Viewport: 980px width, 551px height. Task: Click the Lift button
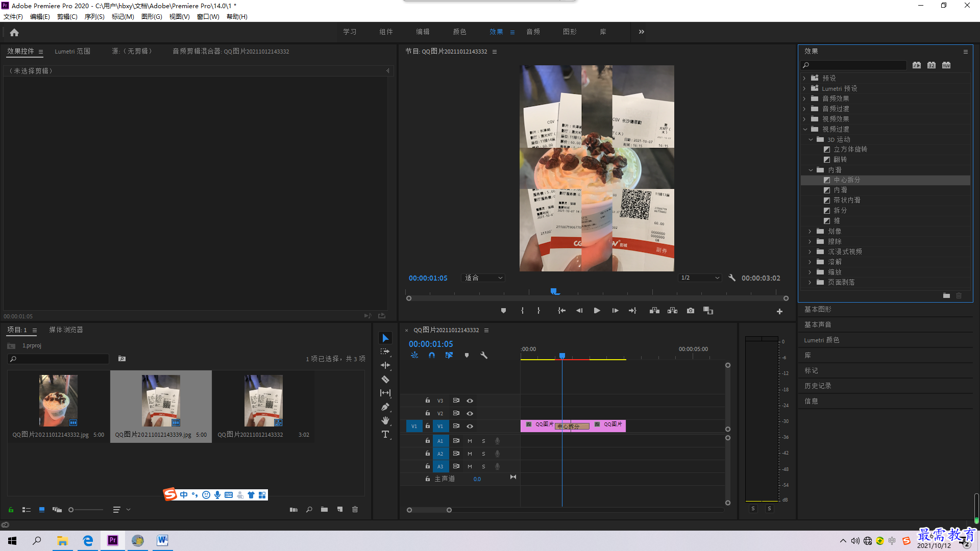[654, 311]
